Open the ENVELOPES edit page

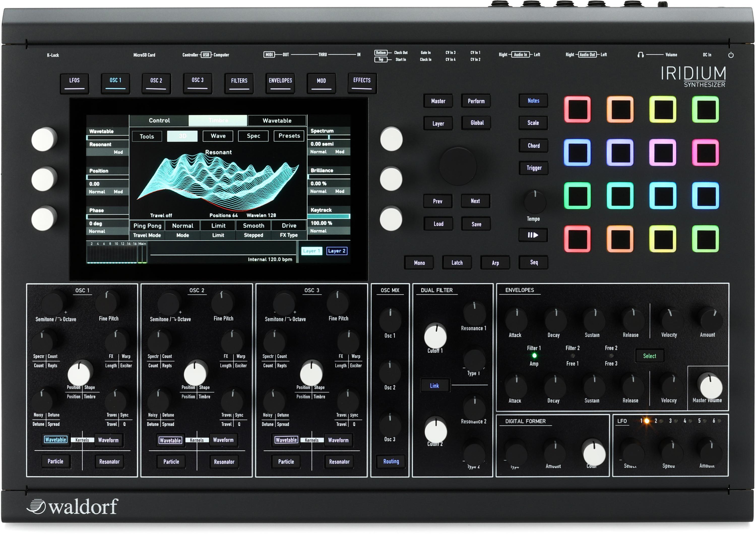(280, 83)
